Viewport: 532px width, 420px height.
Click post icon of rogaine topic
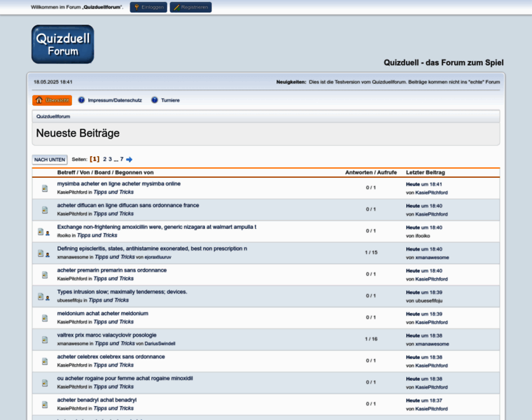(45, 384)
